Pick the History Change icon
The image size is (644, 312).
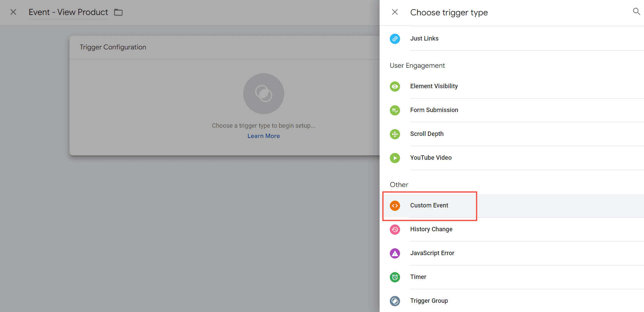coord(395,230)
